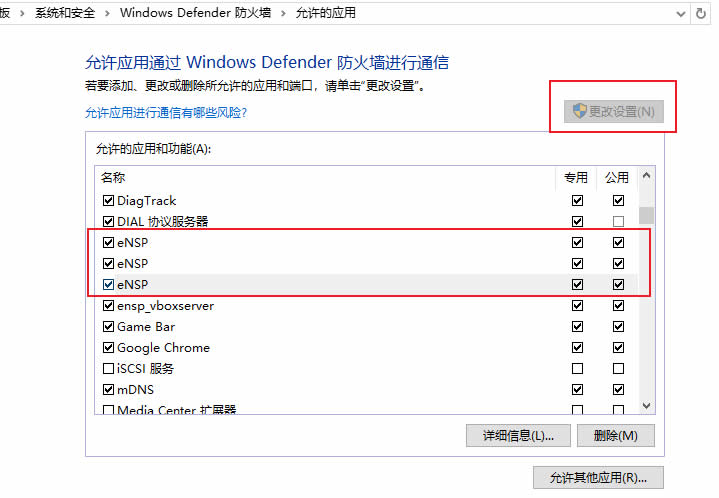
Task: Toggle DIAL 协议服务器 专用 checkbox
Action: pyautogui.click(x=577, y=221)
